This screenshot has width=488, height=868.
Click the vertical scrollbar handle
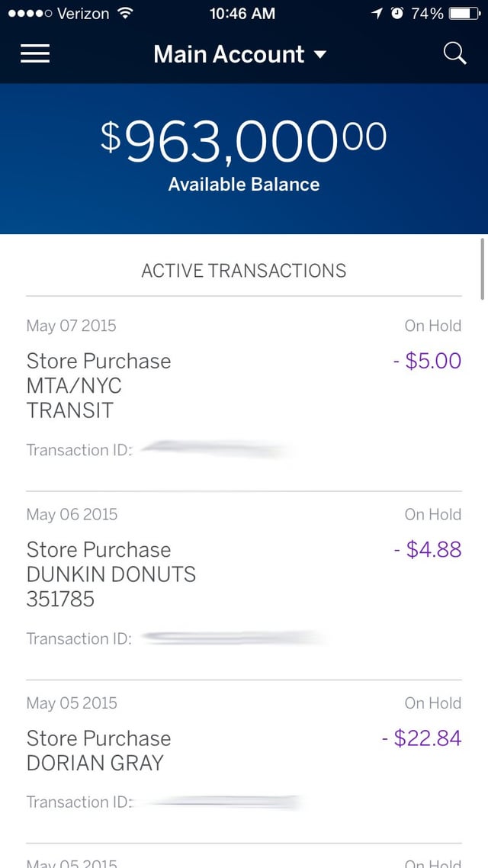pos(482,268)
